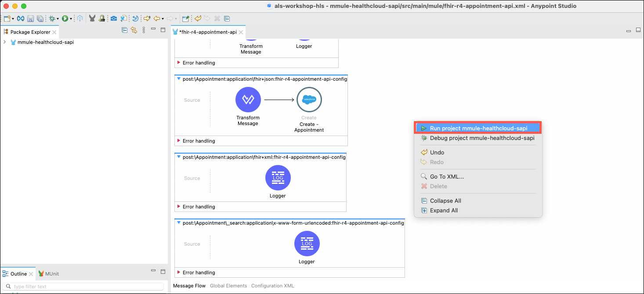Close the Package Explorer tab
This screenshot has height=294, width=644.
click(x=54, y=32)
